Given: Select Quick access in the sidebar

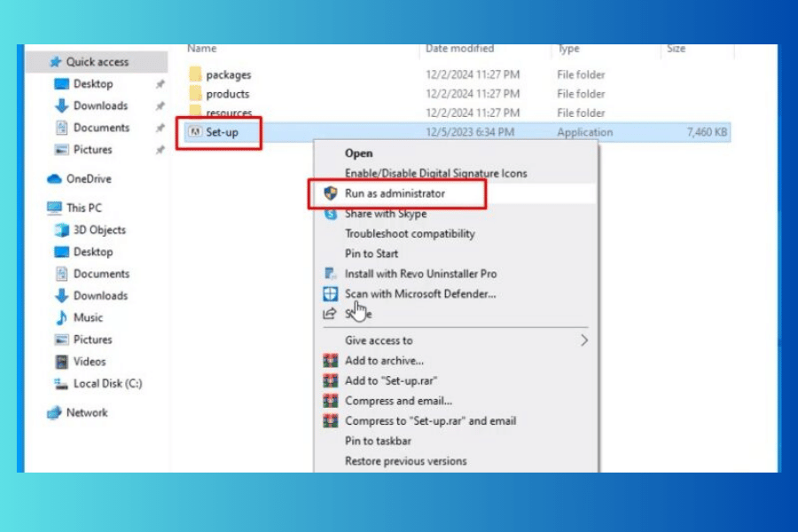Looking at the screenshot, I should point(97,62).
